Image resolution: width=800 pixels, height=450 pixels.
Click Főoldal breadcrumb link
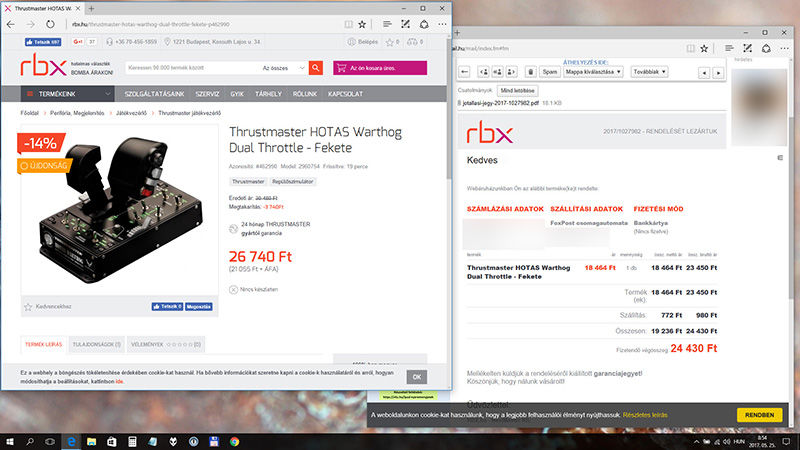coord(30,113)
